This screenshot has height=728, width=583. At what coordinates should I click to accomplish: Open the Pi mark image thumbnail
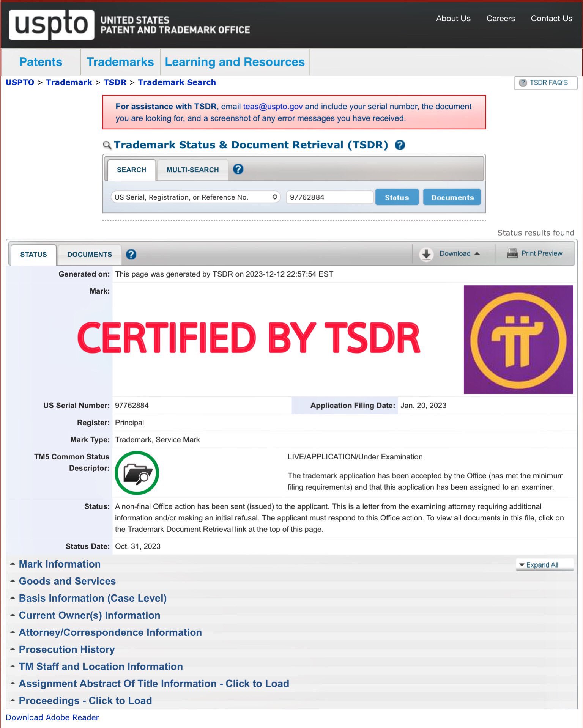(518, 340)
